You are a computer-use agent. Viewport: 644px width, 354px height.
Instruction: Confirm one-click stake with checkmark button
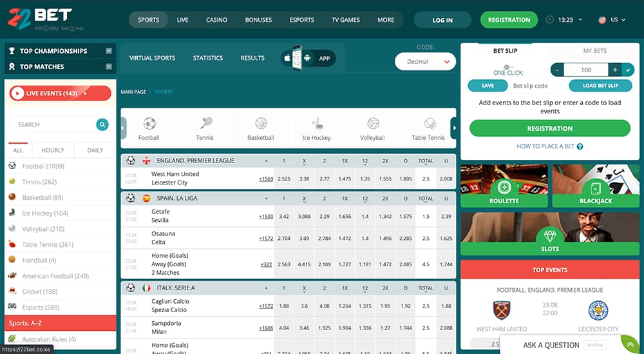click(x=628, y=70)
